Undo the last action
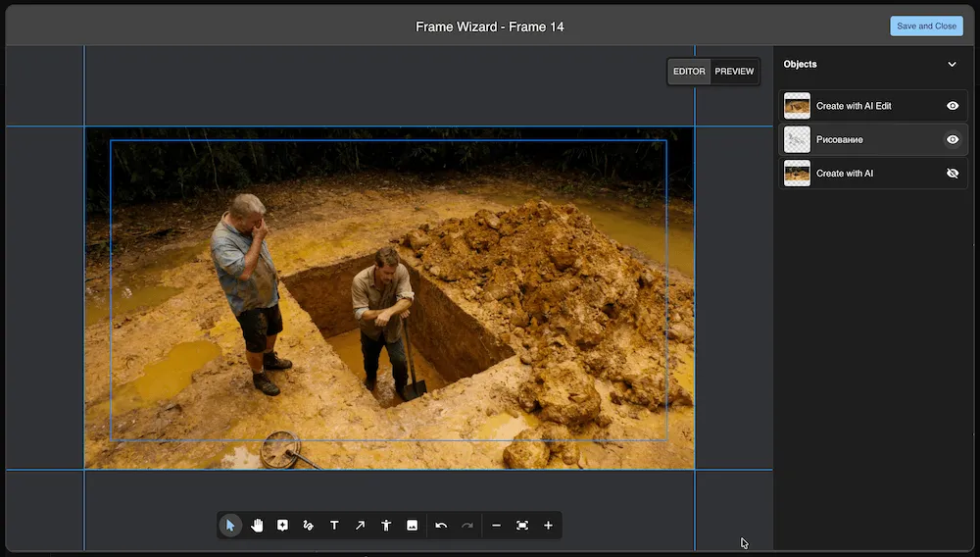This screenshot has height=557, width=980. click(x=441, y=526)
